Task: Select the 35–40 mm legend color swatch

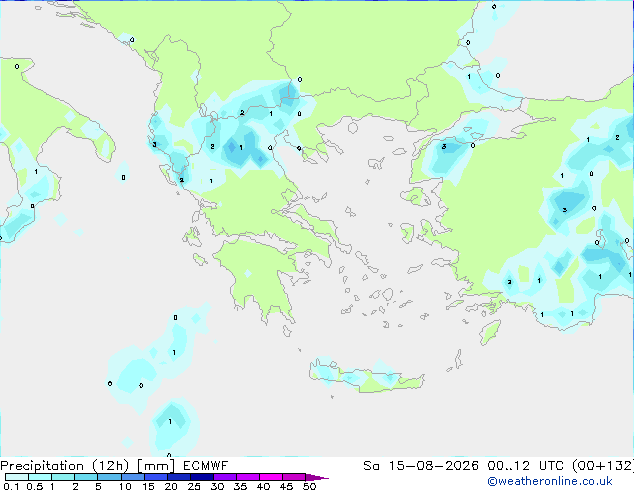Action: 247,477
